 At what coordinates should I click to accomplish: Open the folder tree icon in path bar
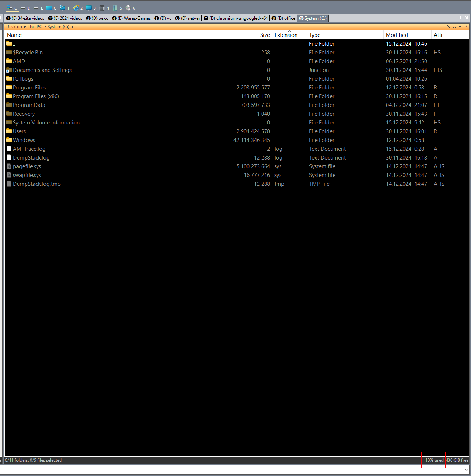[460, 27]
